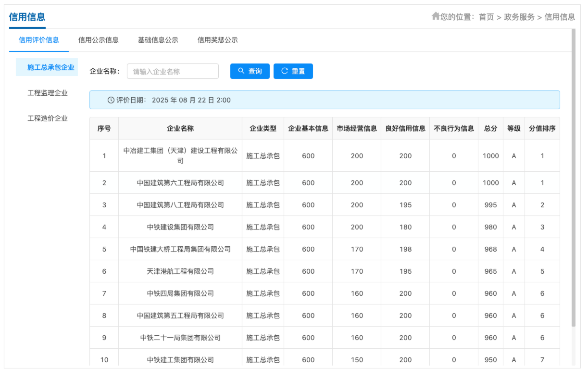Click the clock icon beside 评价日期

(111, 100)
